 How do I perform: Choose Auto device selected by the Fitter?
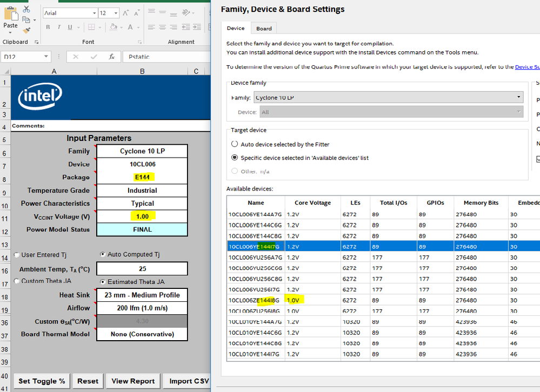coord(235,144)
